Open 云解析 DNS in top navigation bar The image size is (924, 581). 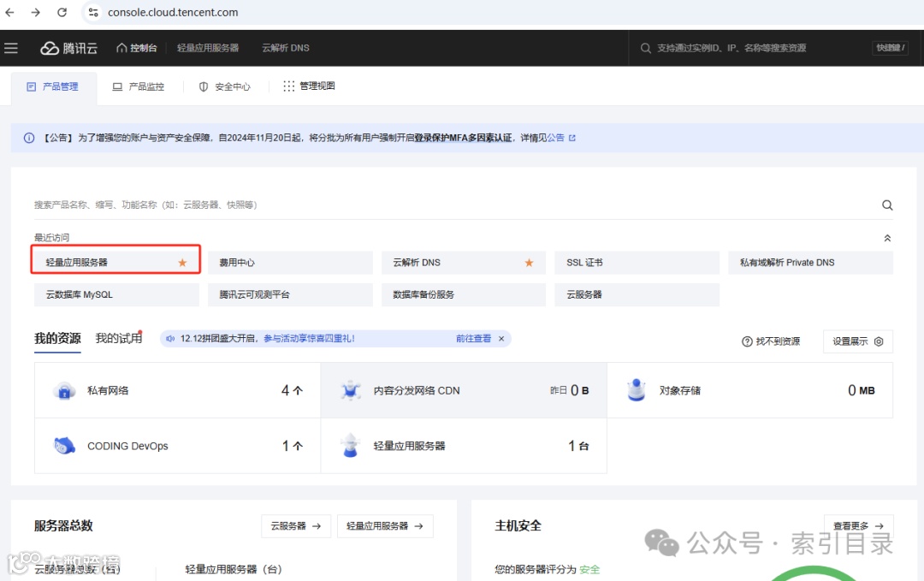[286, 48]
